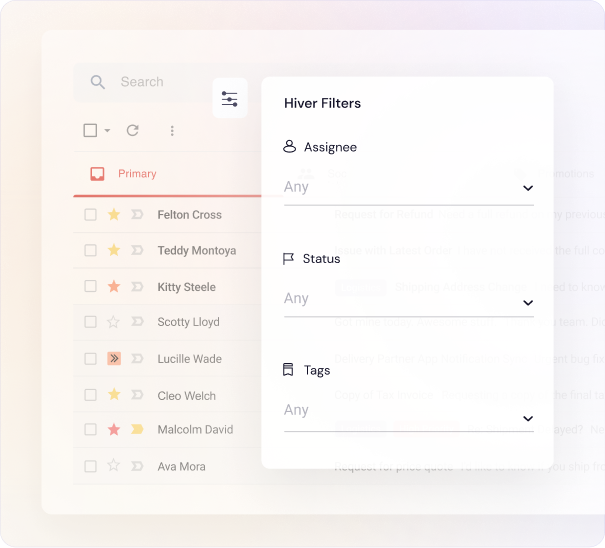
Task: Select Kitty Steele email checkbox
Action: (90, 286)
